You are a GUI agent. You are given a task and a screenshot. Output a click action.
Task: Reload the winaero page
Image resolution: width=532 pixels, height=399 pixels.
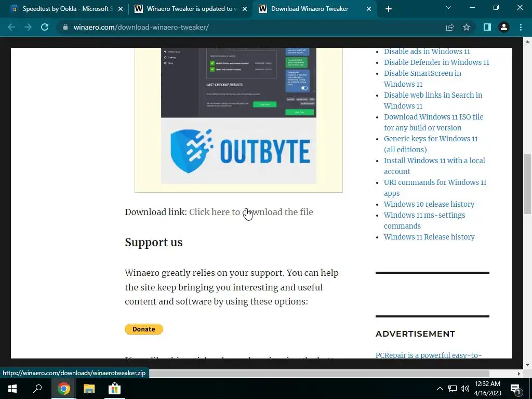tap(45, 27)
